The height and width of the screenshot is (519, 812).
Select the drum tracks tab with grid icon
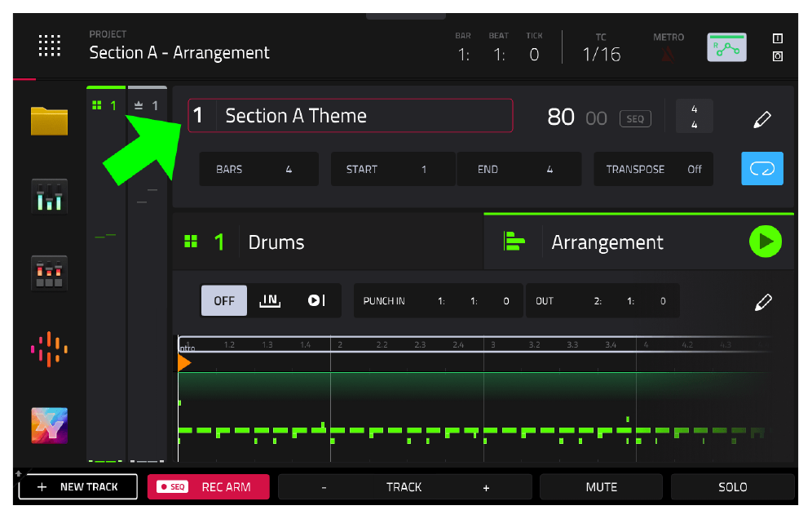(x=106, y=105)
